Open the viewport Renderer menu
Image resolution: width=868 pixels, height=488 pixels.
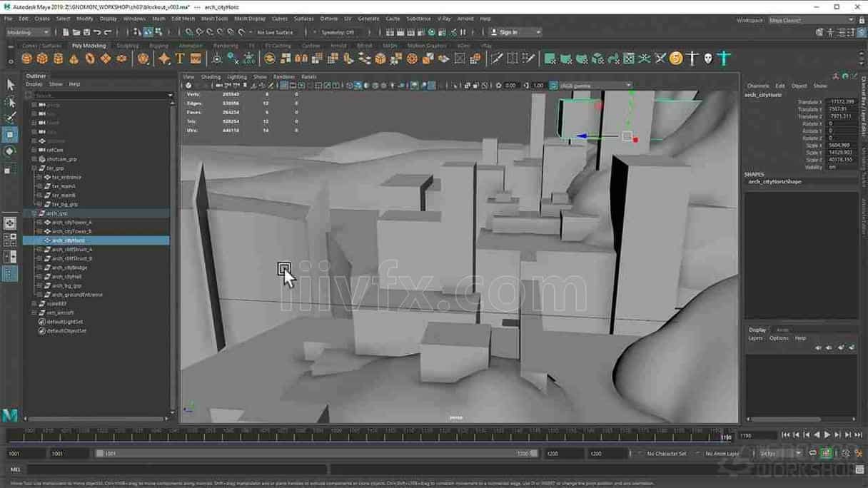[283, 76]
